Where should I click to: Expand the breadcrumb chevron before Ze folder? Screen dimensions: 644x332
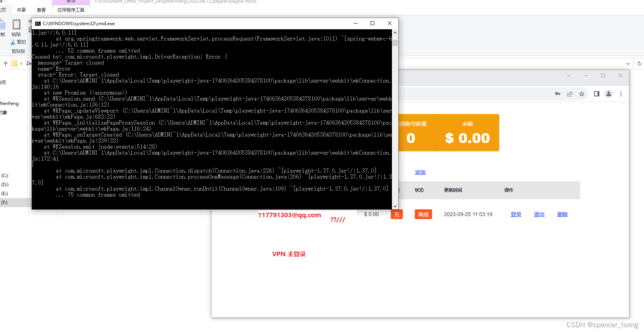coord(21,63)
